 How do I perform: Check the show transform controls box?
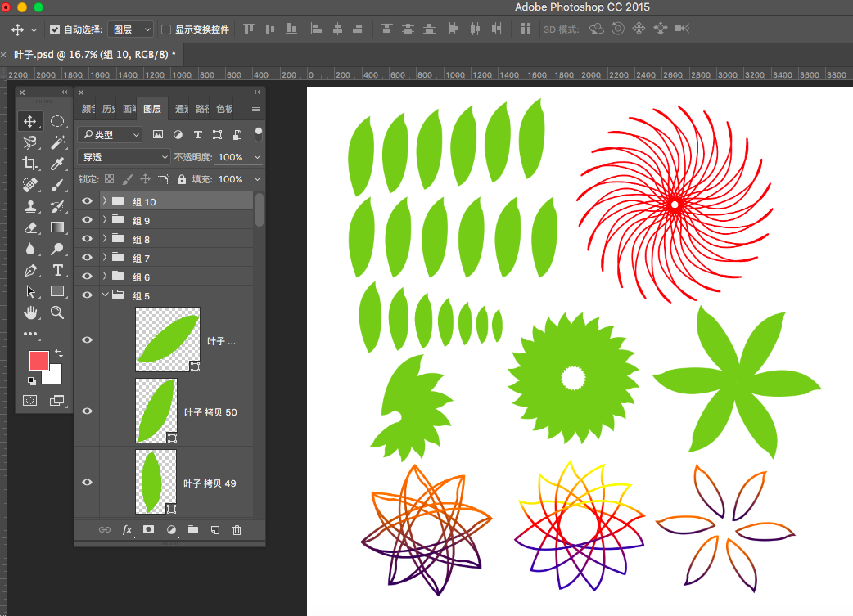(166, 29)
